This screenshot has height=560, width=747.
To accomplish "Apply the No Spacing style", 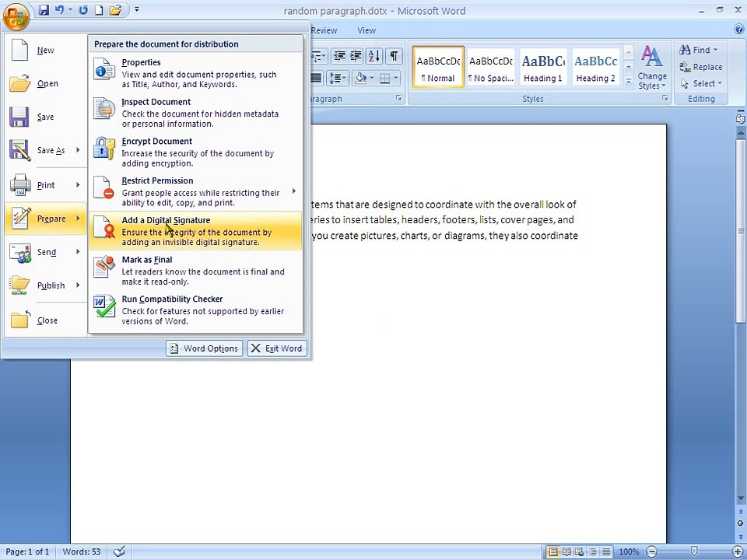I will coord(491,67).
